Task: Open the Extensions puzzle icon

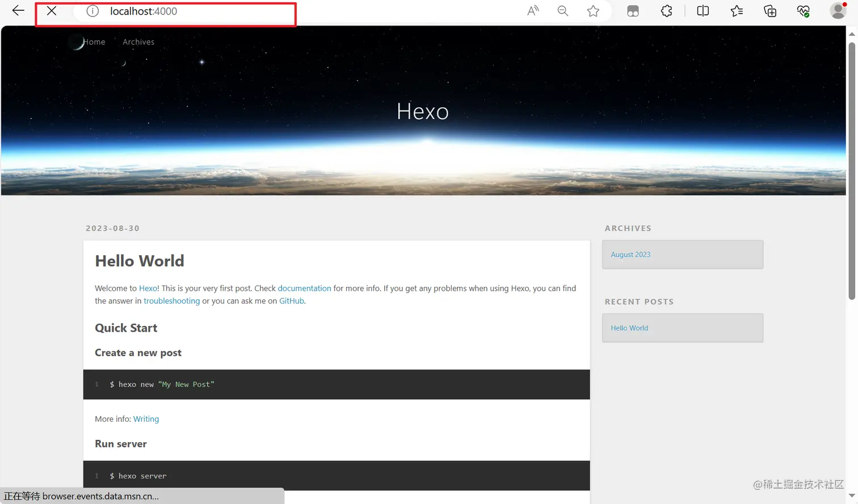Action: 667,11
